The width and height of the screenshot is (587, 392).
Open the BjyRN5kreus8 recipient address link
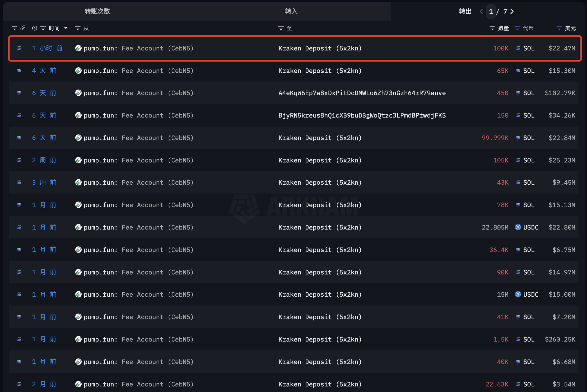click(362, 115)
